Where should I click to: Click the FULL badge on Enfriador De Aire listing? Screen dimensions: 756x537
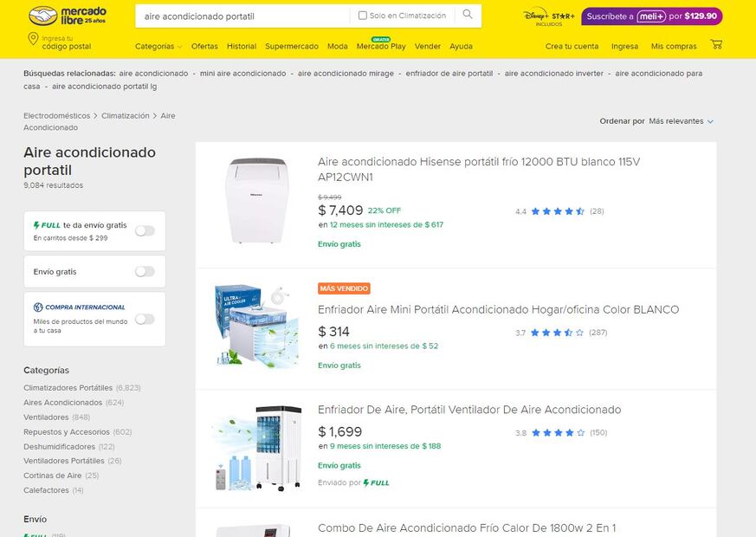click(376, 482)
